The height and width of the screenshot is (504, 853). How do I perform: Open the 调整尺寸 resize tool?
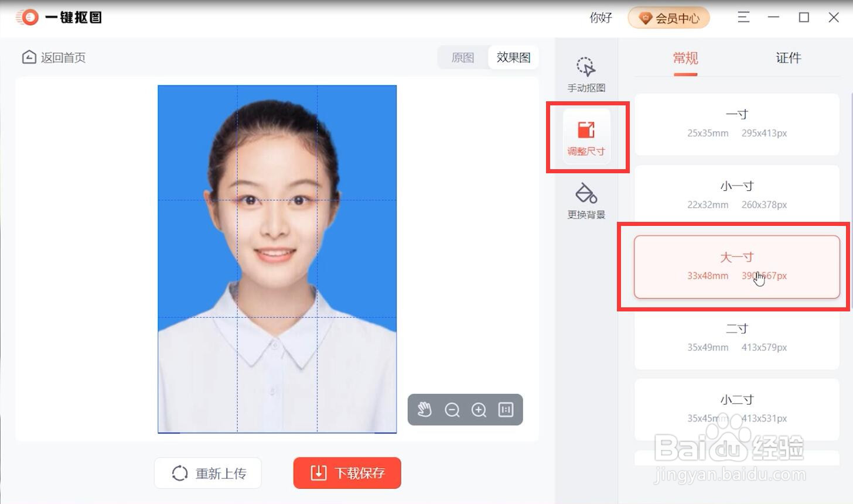(587, 136)
